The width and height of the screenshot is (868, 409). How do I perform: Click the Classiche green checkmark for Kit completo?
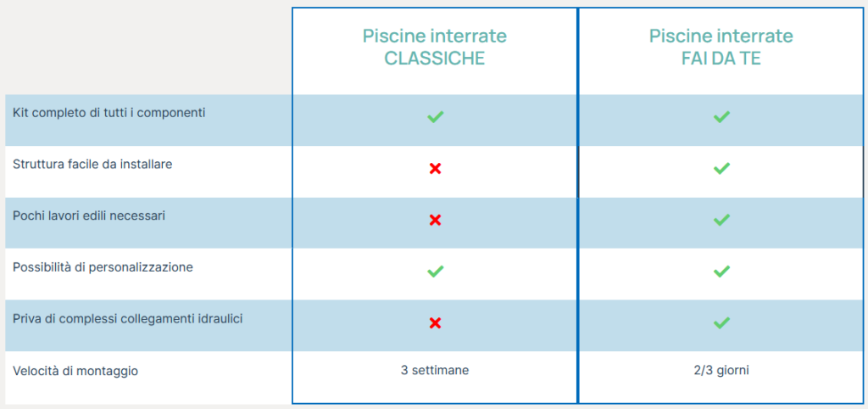click(x=435, y=117)
